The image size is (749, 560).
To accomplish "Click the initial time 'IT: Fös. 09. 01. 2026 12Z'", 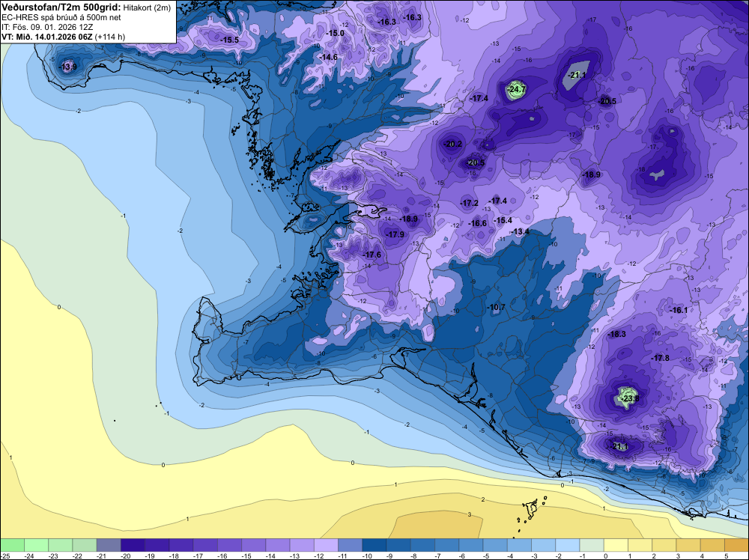I will tap(48, 27).
